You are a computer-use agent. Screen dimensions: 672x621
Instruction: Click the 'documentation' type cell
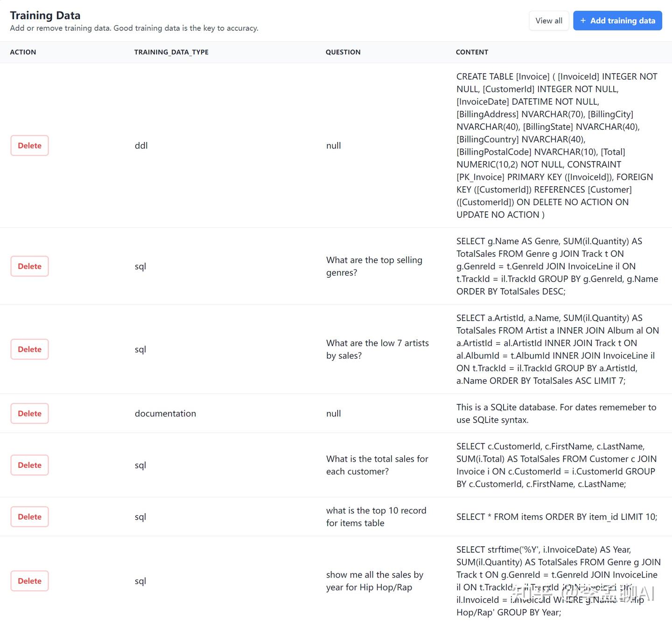pos(165,413)
